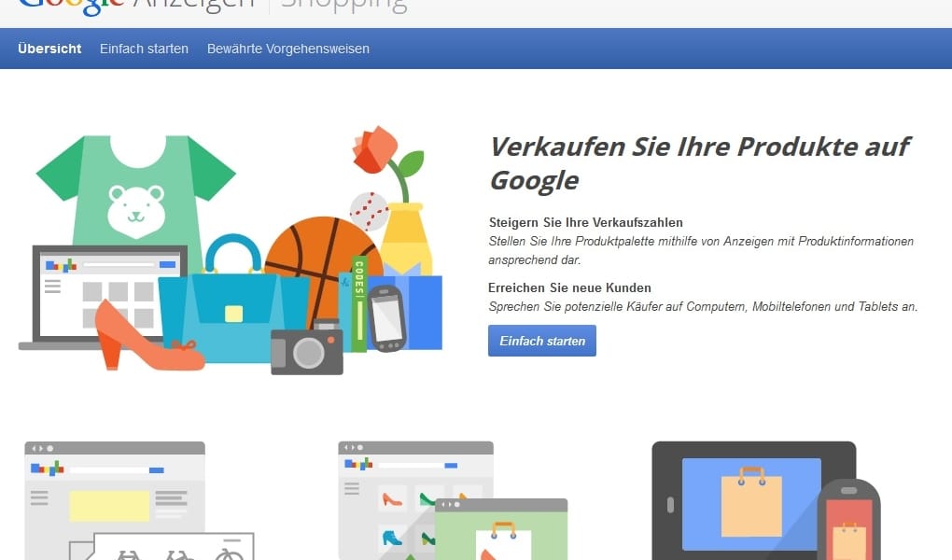Click the grey camera illustration
The image size is (952, 560).
point(307,347)
